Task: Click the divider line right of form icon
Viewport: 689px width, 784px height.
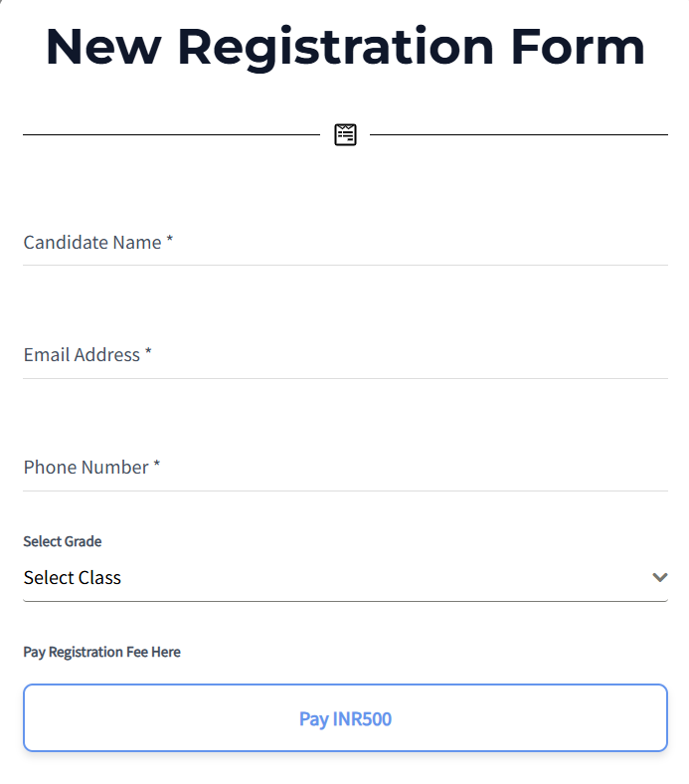Action: click(x=518, y=134)
